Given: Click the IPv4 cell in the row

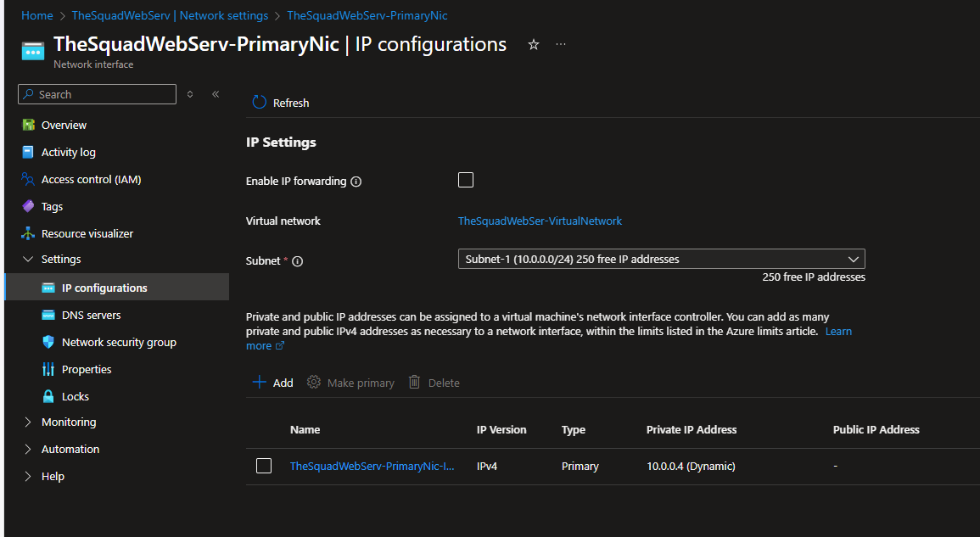Looking at the screenshot, I should (x=487, y=466).
